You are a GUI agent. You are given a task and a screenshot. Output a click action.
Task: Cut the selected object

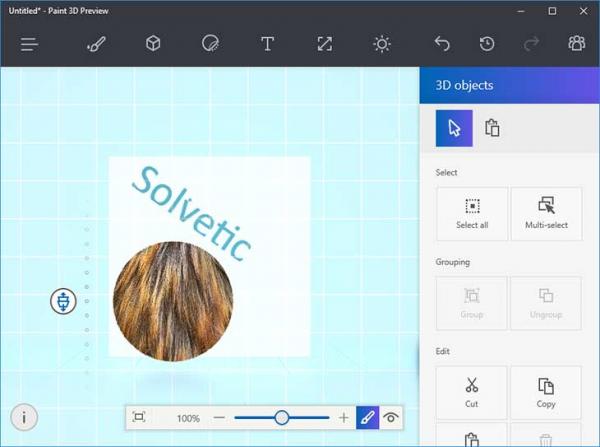(x=471, y=393)
